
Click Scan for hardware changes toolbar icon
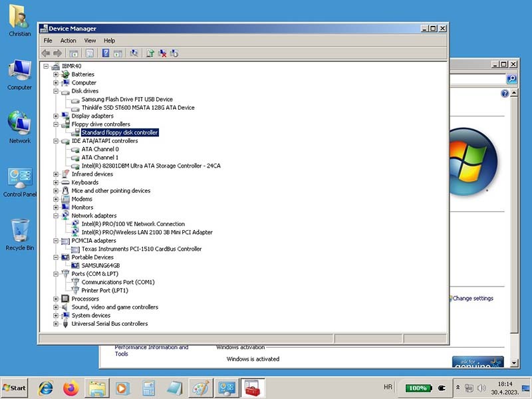134,53
